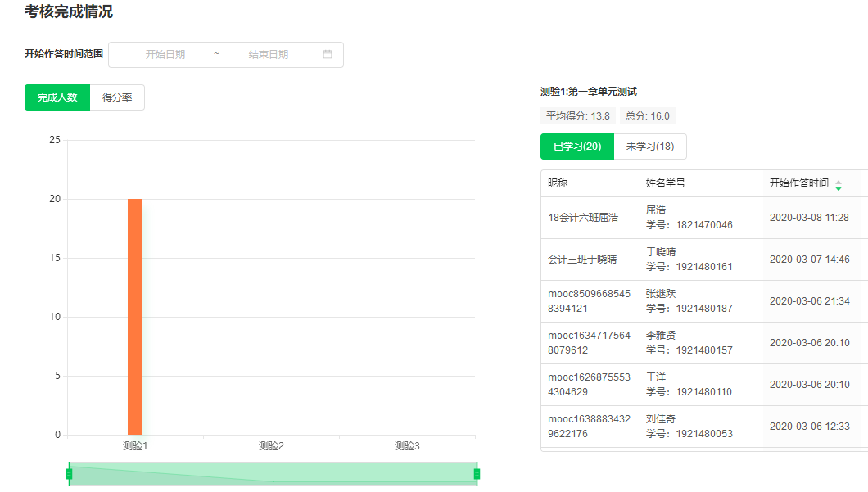Select row for 会计三班于晓晴
Image resolution: width=868 pixels, height=492 pixels.
click(x=582, y=260)
